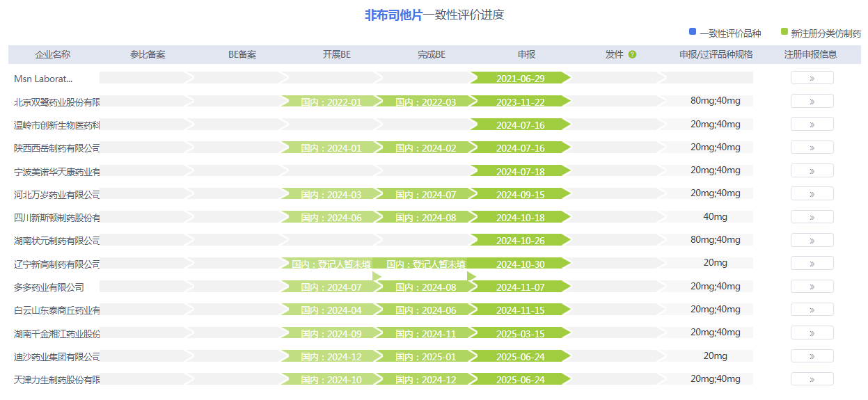
Task: Click the help icon next to 发件
Action: [632, 54]
